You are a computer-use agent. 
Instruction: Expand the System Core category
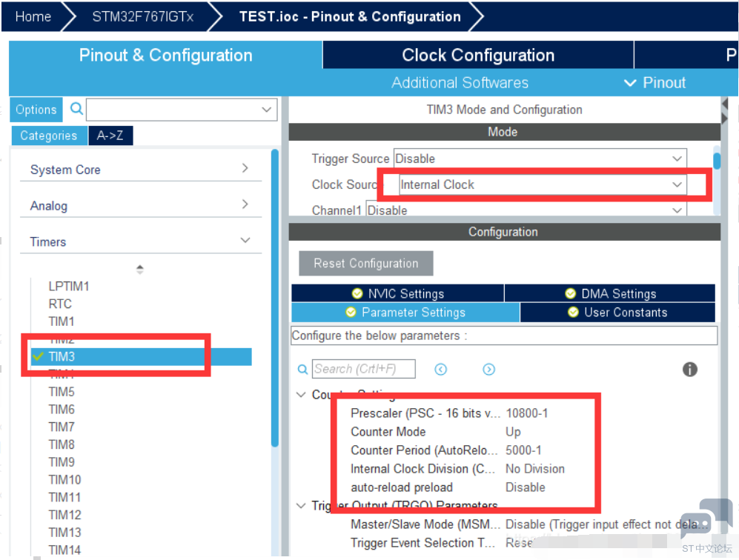point(140,169)
